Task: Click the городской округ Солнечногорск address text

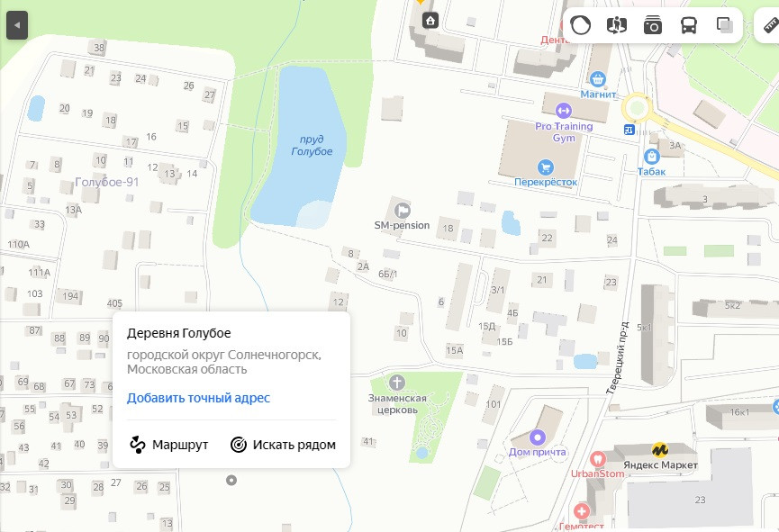Action: pos(224,362)
